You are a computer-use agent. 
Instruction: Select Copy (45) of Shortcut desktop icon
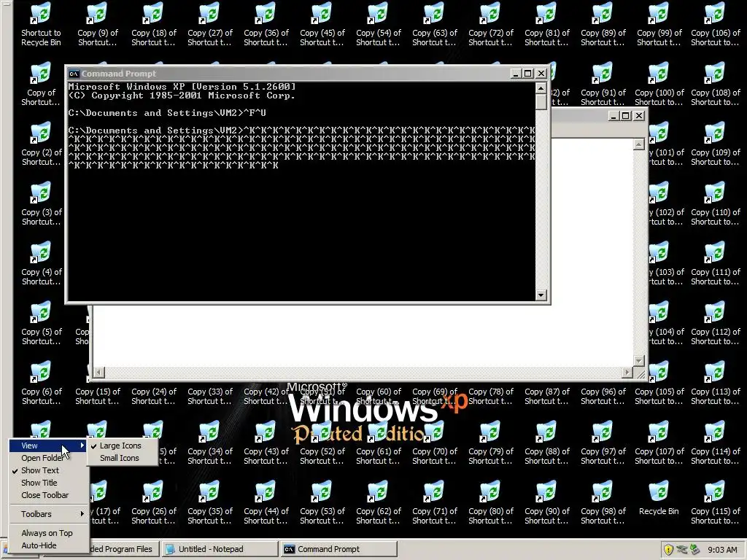click(x=322, y=24)
